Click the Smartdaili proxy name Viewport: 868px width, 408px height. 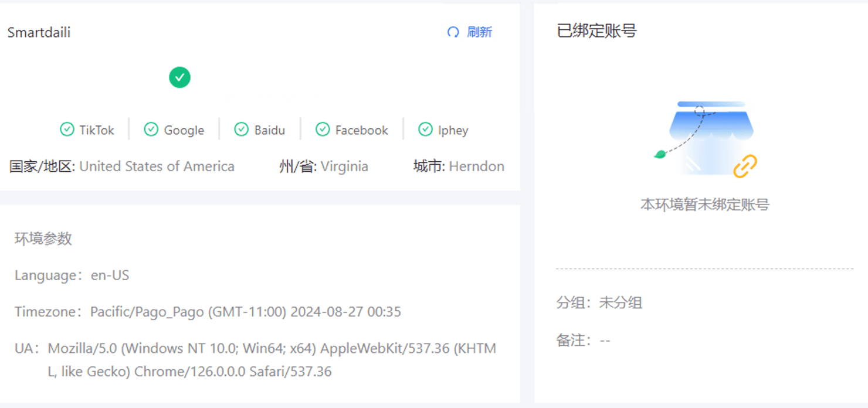coord(39,33)
